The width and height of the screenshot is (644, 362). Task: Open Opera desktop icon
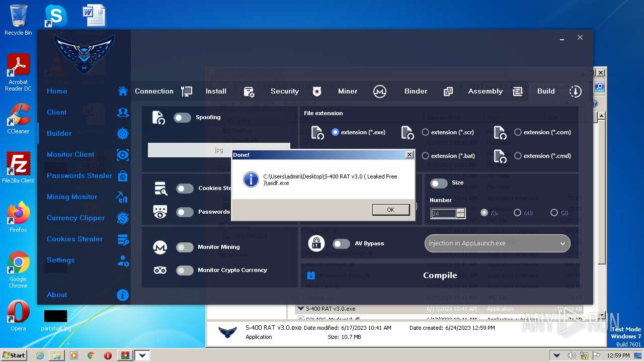[18, 316]
